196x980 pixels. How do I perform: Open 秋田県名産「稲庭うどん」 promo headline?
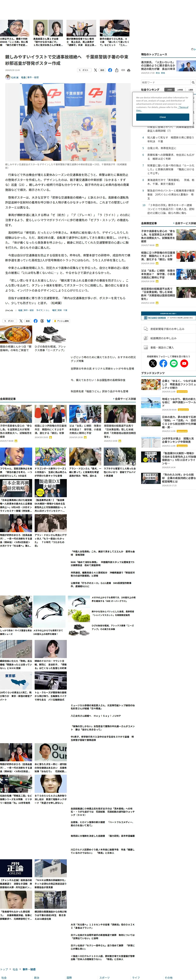click(99, 391)
